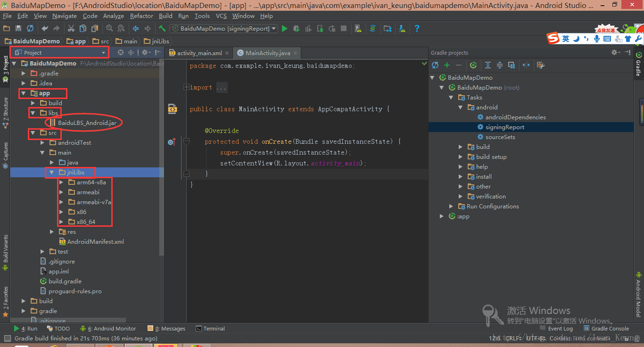The image size is (644, 347).
Task: Run the app with green play icon
Action: coord(284,29)
